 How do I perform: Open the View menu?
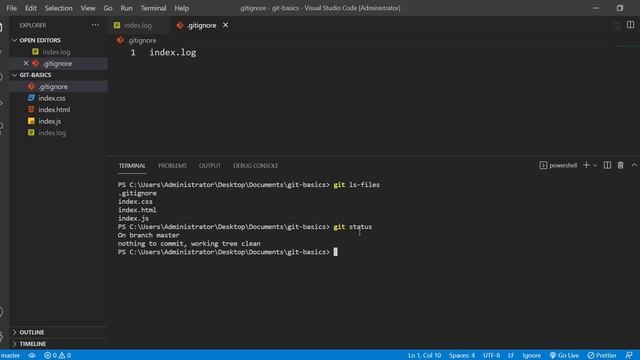coord(88,8)
